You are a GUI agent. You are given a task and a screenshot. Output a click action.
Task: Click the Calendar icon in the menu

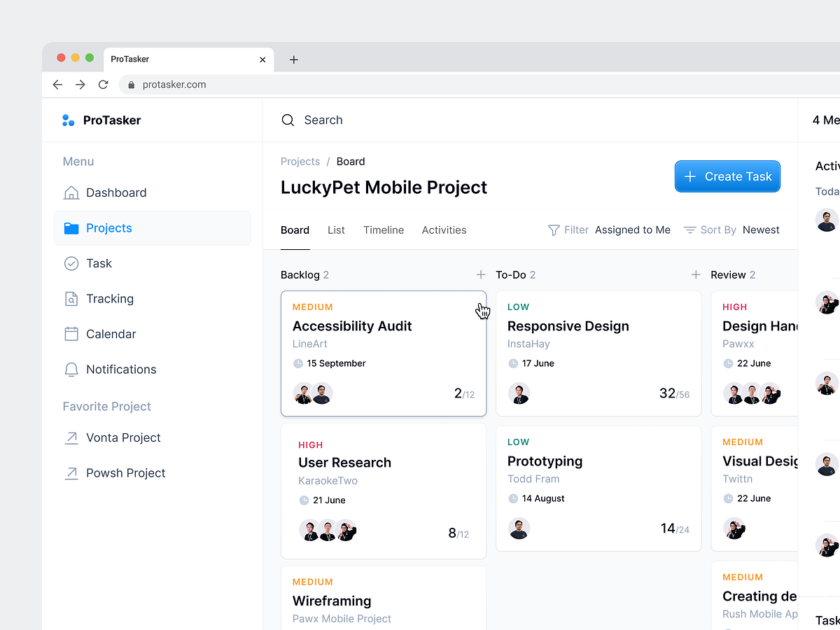pyautogui.click(x=71, y=334)
